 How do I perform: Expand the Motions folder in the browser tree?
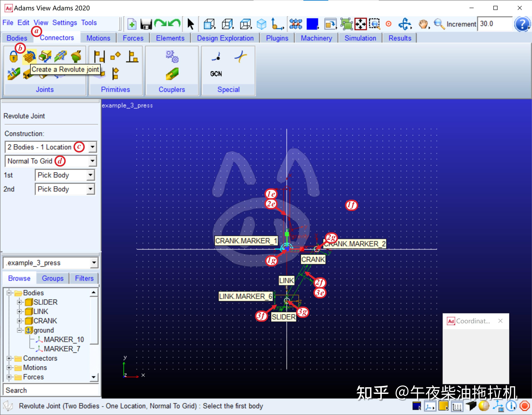click(x=9, y=368)
